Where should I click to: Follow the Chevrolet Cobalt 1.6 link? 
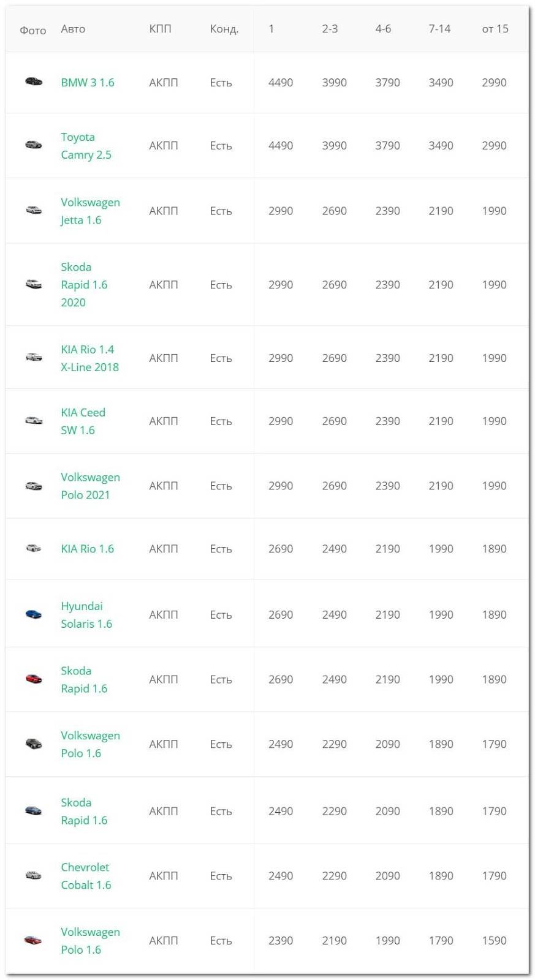click(x=85, y=876)
